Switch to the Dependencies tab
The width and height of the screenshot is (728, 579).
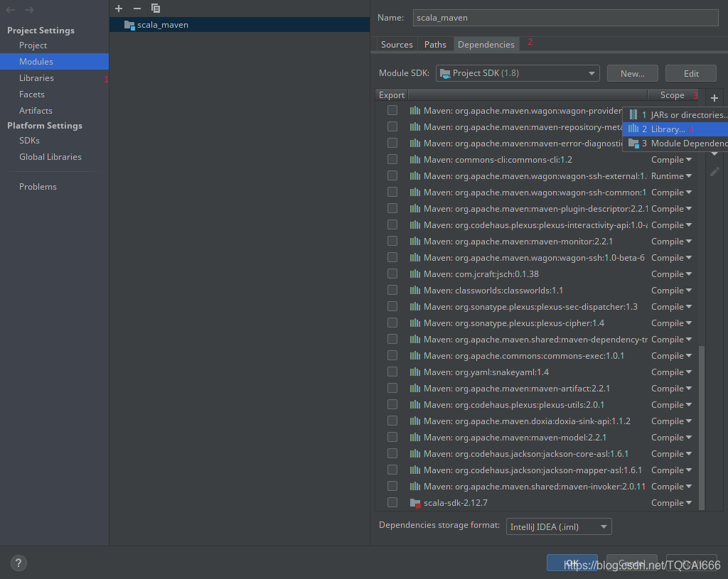[x=486, y=45]
